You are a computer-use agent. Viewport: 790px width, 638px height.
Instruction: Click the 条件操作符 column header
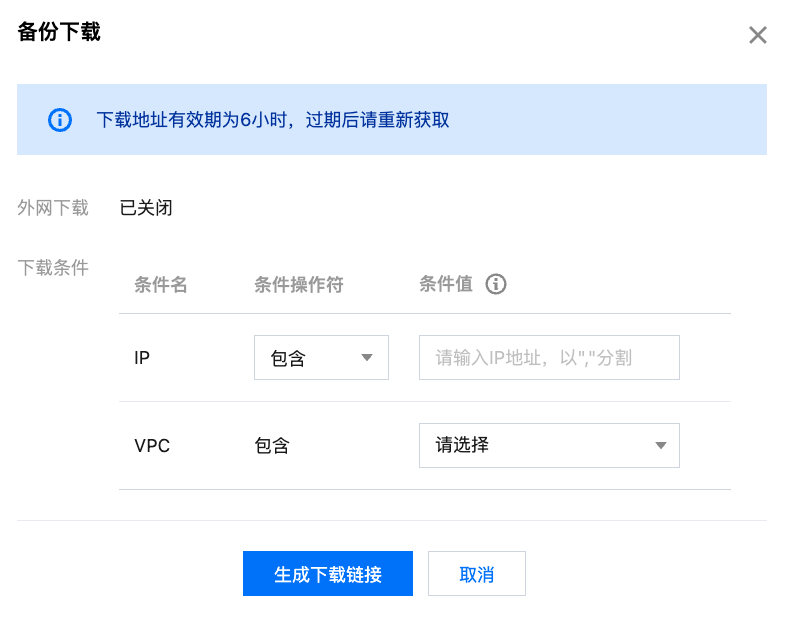[x=299, y=285]
